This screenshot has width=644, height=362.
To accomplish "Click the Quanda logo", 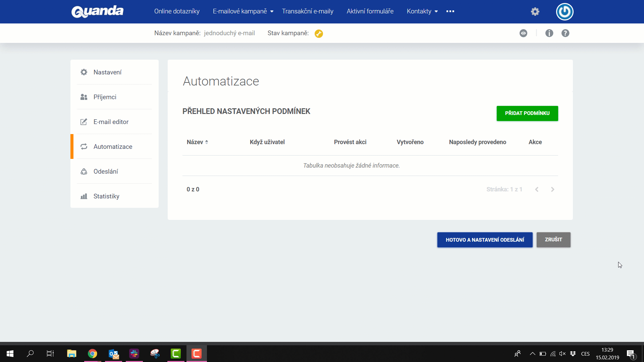I will click(97, 11).
